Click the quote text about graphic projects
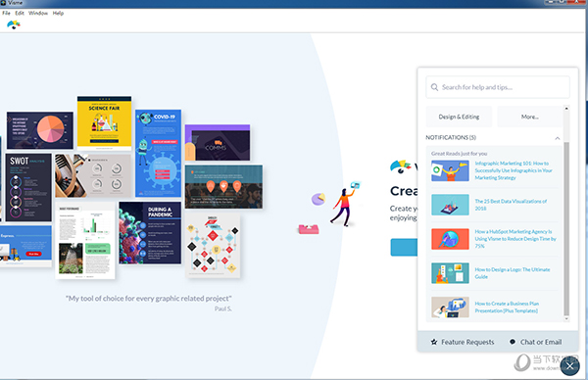Viewport: 588px width, 380px height. point(149,299)
